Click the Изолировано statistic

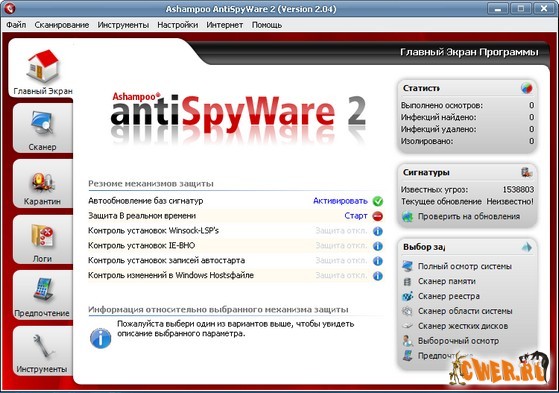point(467,141)
